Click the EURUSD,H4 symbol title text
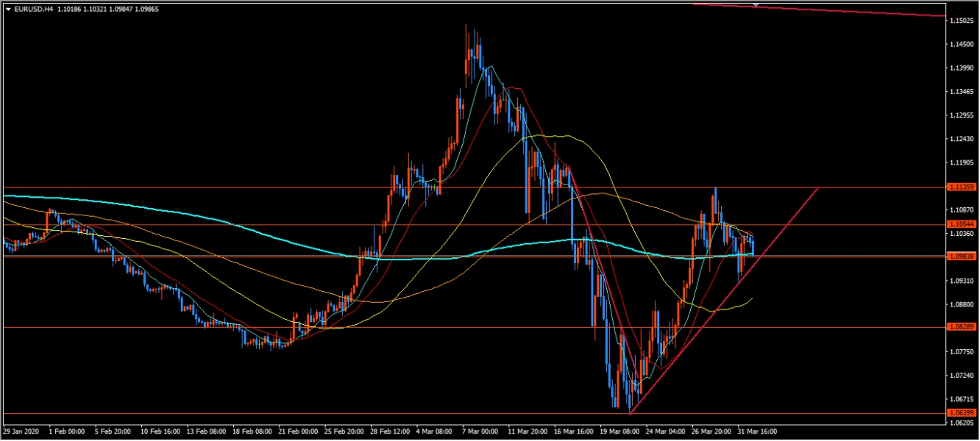The image size is (980, 441). [x=28, y=9]
